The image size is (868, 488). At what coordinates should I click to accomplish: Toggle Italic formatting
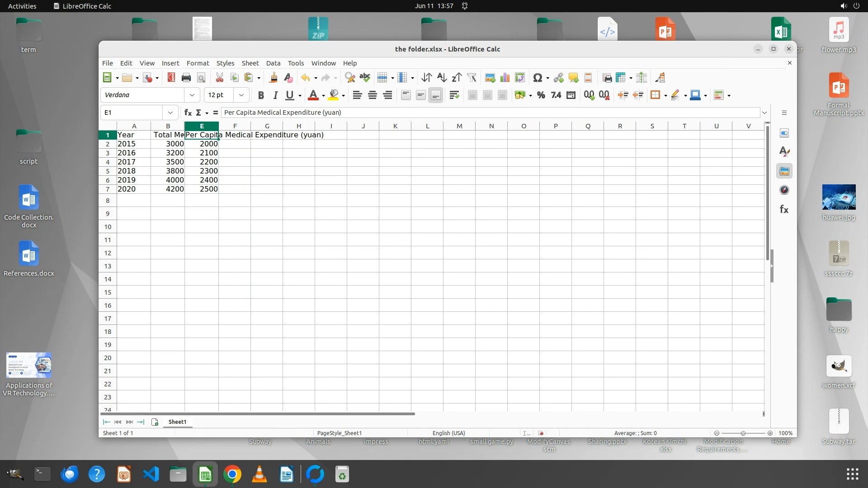[x=275, y=95]
